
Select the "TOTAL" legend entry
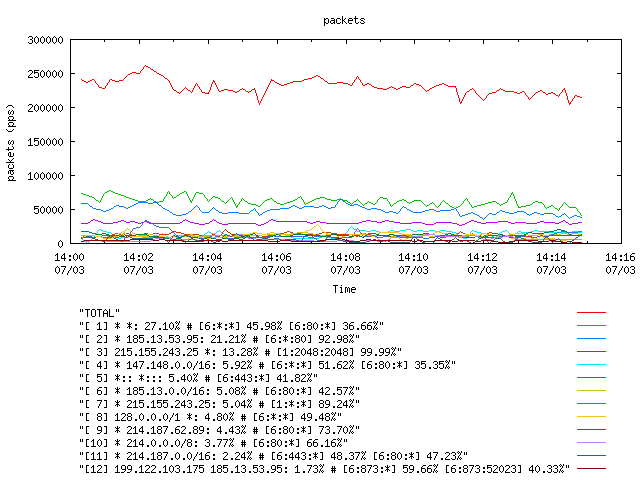[x=100, y=313]
